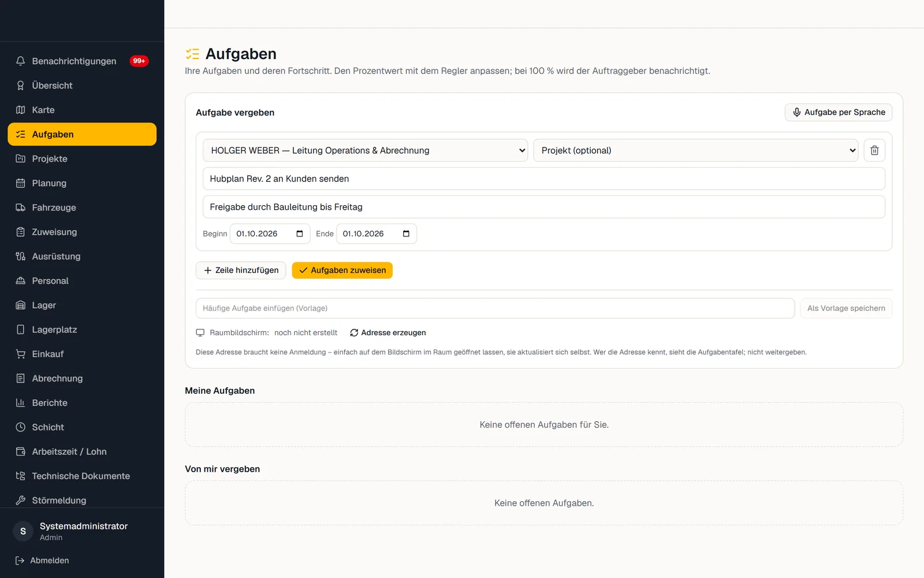
Task: Click Als Vorlage speichern button
Action: point(846,308)
